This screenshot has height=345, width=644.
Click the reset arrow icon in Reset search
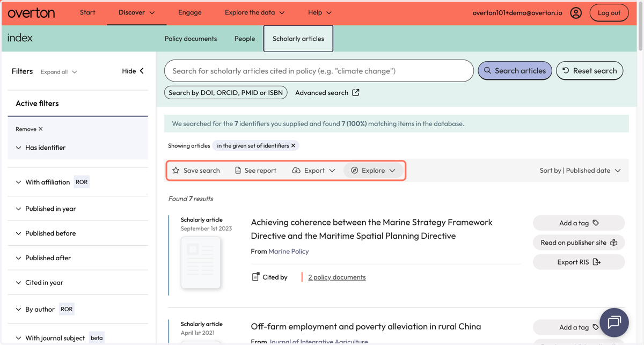pyautogui.click(x=566, y=70)
